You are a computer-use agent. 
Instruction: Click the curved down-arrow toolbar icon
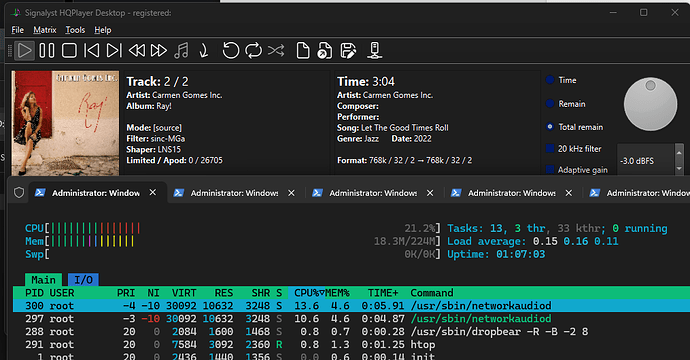[x=204, y=50]
